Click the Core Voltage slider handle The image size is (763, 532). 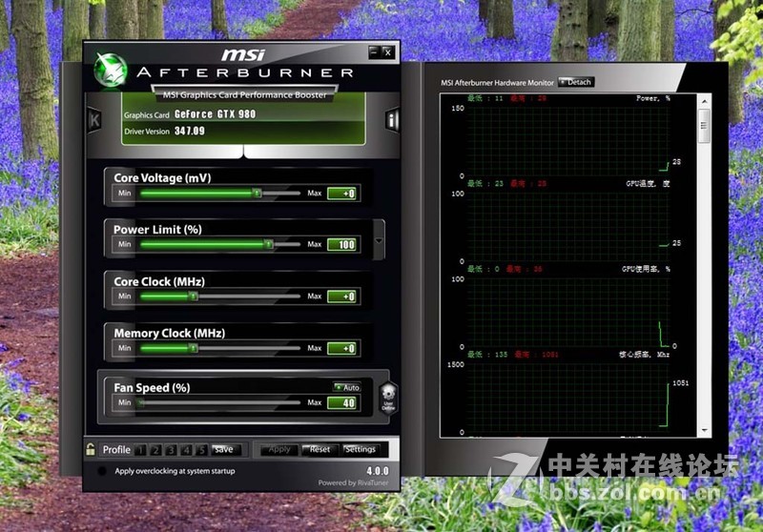click(x=257, y=193)
